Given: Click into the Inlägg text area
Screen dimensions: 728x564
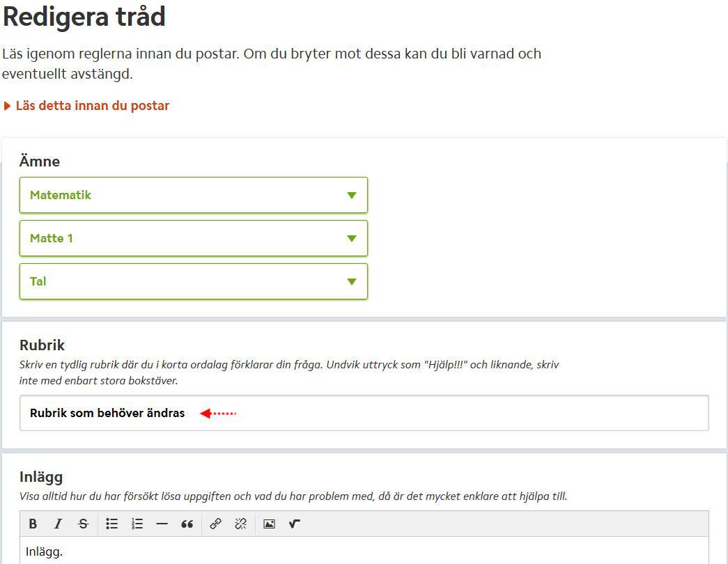Looking at the screenshot, I should [x=362, y=552].
